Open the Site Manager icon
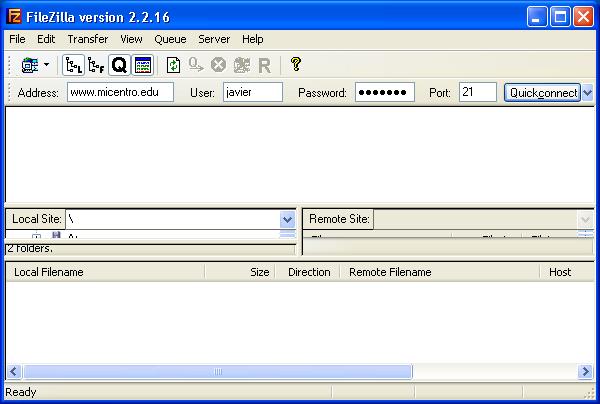This screenshot has height=404, width=600. [x=28, y=65]
